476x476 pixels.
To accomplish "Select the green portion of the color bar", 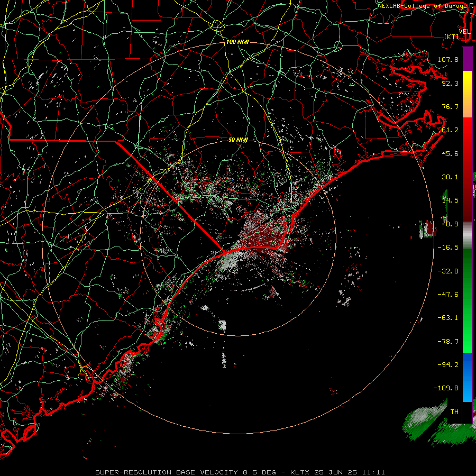I will (467, 300).
